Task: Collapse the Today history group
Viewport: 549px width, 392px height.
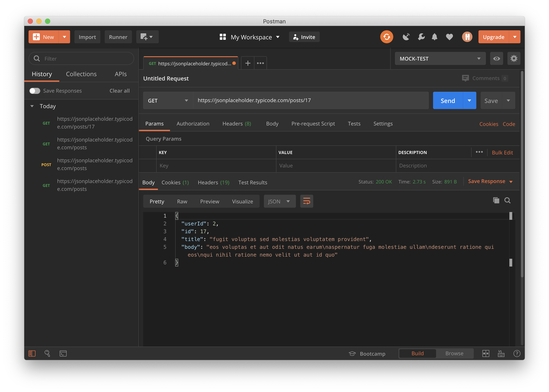Action: coord(32,106)
